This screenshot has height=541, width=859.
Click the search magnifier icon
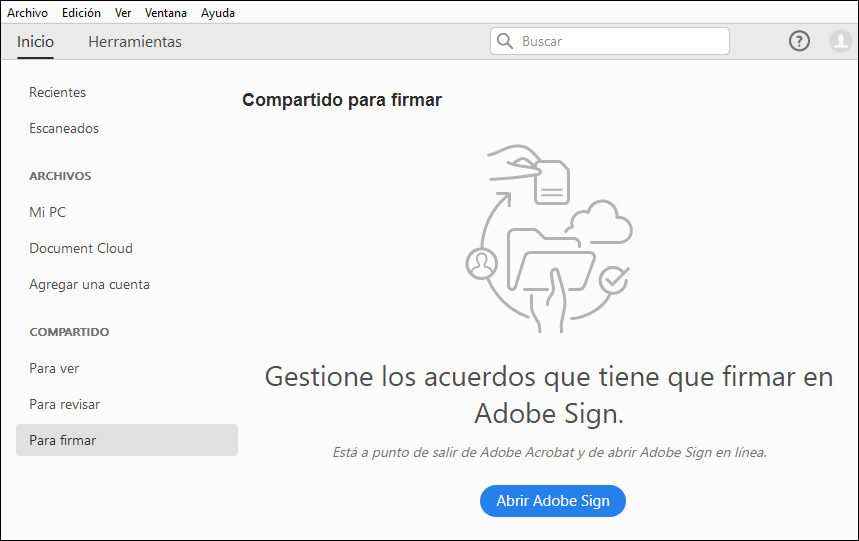tap(505, 41)
